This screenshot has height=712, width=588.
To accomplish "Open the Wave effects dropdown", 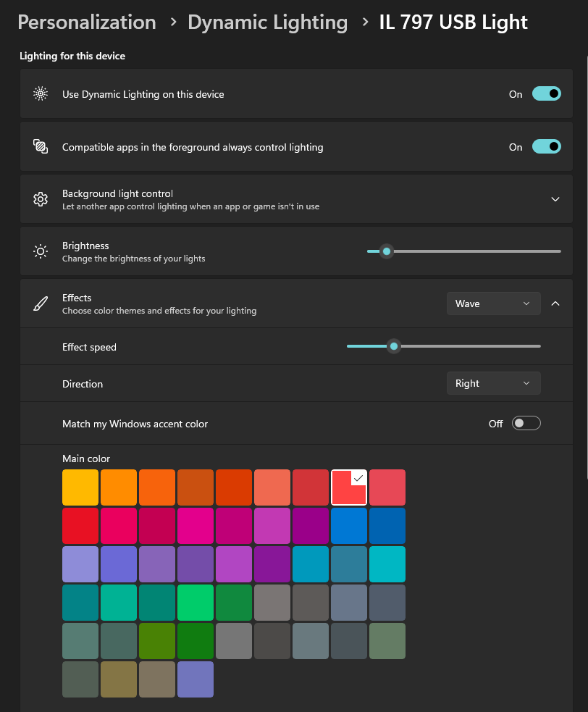I will point(493,303).
